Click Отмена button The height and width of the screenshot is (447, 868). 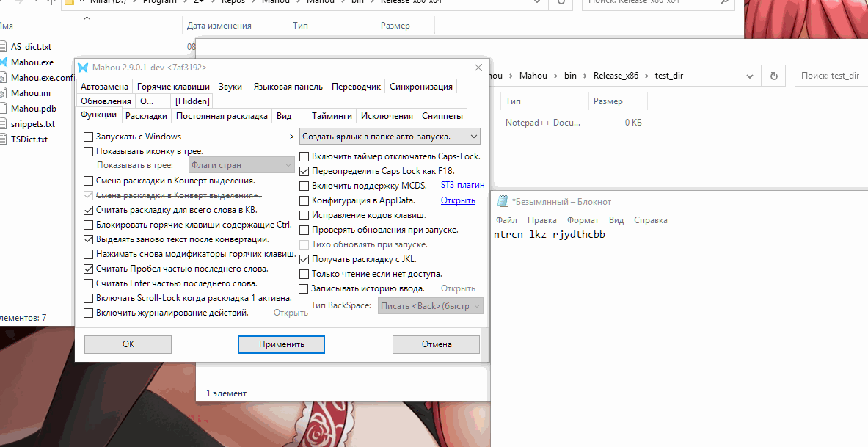click(x=437, y=344)
